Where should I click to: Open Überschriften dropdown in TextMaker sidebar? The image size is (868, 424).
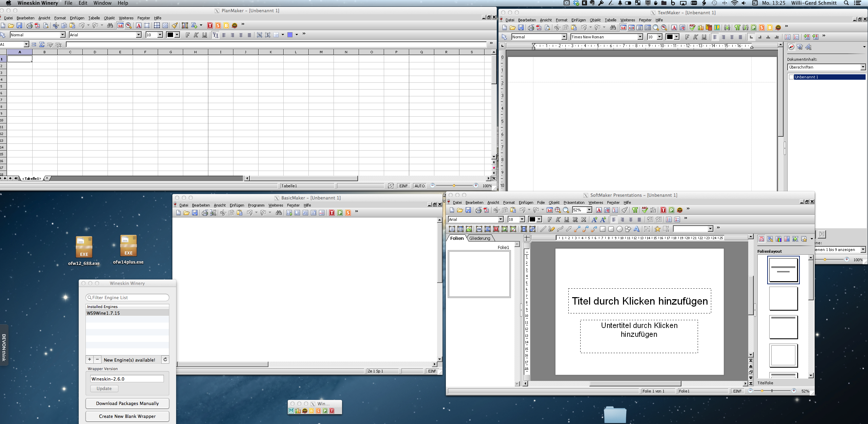(863, 67)
